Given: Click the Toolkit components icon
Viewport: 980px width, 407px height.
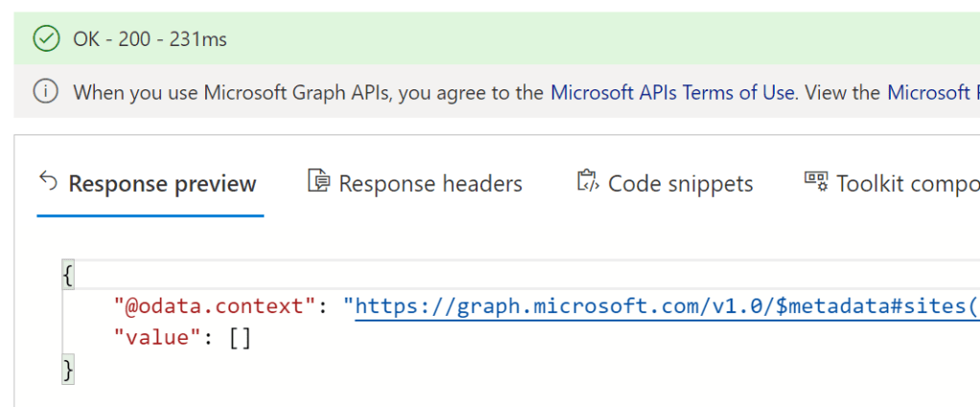Looking at the screenshot, I should pos(816,181).
